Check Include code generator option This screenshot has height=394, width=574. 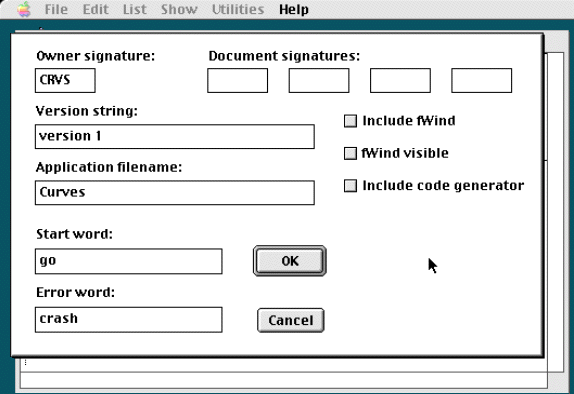coord(350,186)
